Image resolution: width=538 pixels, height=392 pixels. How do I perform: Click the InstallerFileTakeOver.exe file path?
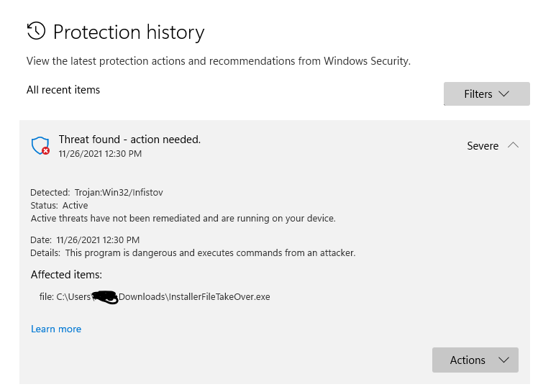pos(194,296)
